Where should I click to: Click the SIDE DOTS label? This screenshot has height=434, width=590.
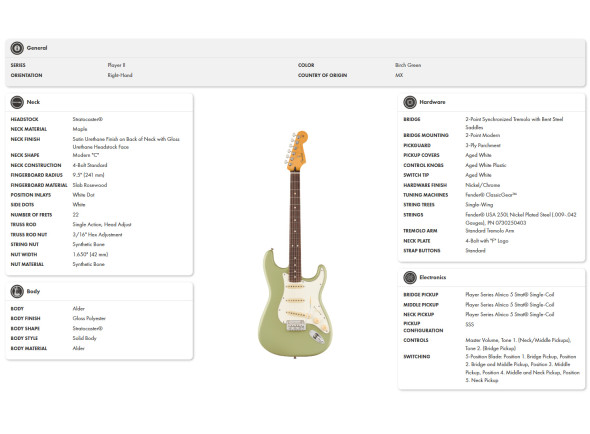click(22, 205)
